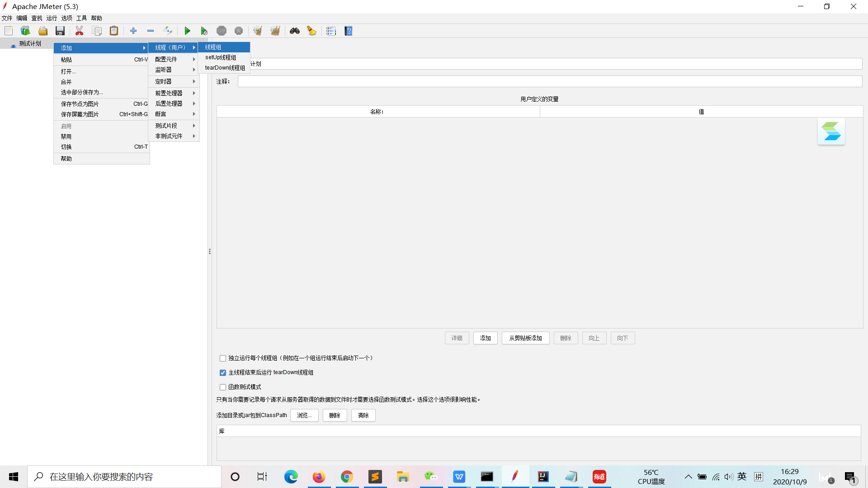Click the 从剪贴板添加 button

pos(526,338)
